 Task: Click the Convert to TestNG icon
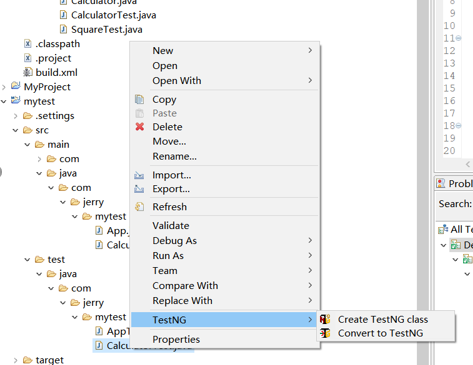tap(325, 333)
